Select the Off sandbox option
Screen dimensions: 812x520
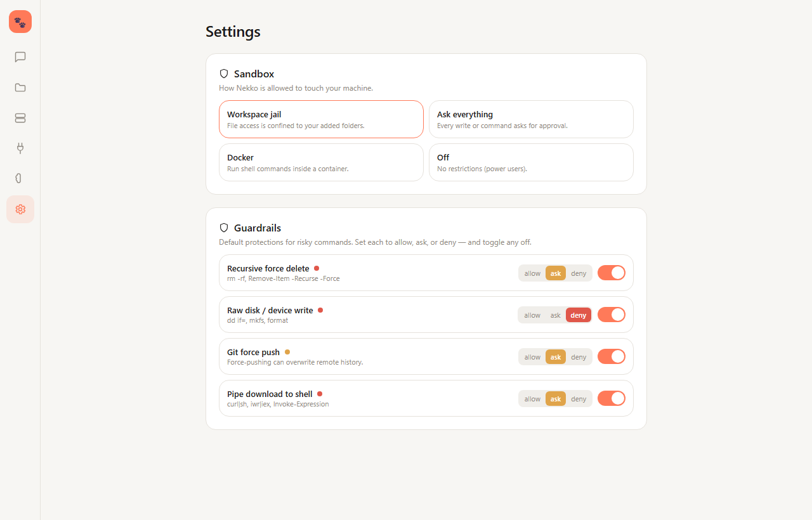click(x=531, y=162)
